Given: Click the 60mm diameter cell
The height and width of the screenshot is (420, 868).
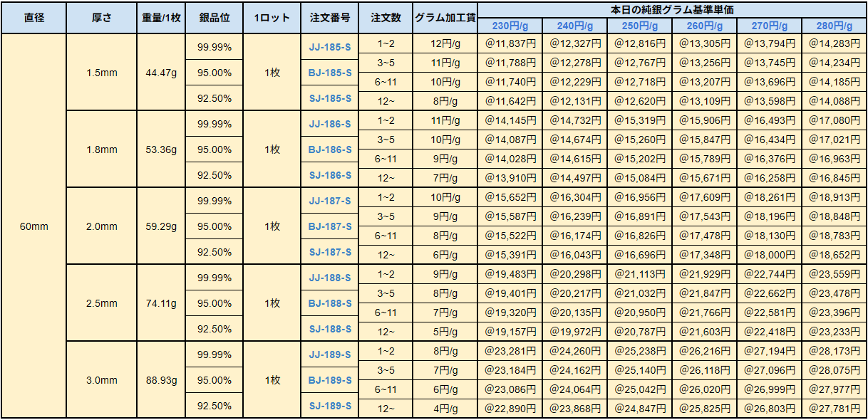Looking at the screenshot, I should coord(33,227).
